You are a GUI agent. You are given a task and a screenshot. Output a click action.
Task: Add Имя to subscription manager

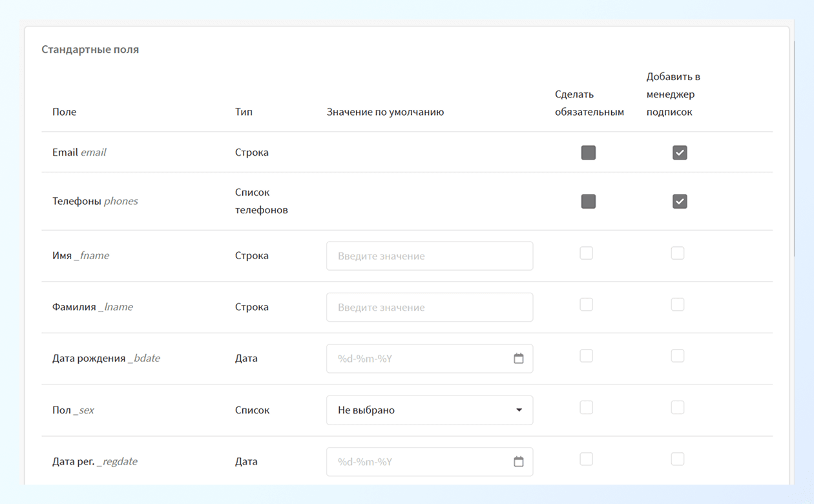click(677, 253)
